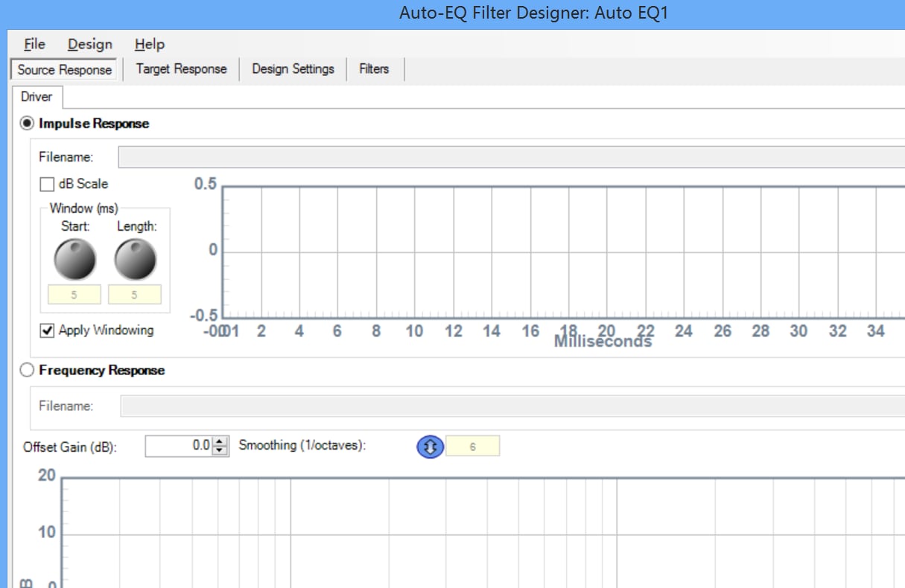
Task: Click the Start value field under its knob
Action: pyautogui.click(x=74, y=295)
